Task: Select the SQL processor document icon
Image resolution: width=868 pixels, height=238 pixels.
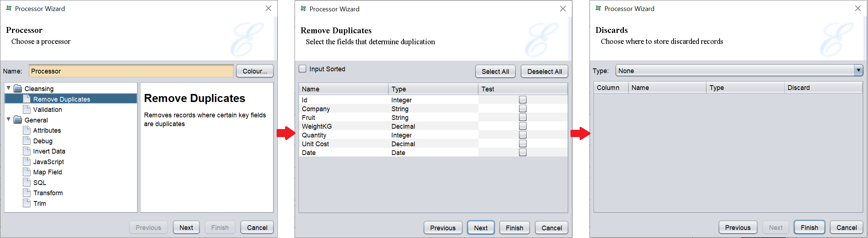Action: (x=27, y=182)
